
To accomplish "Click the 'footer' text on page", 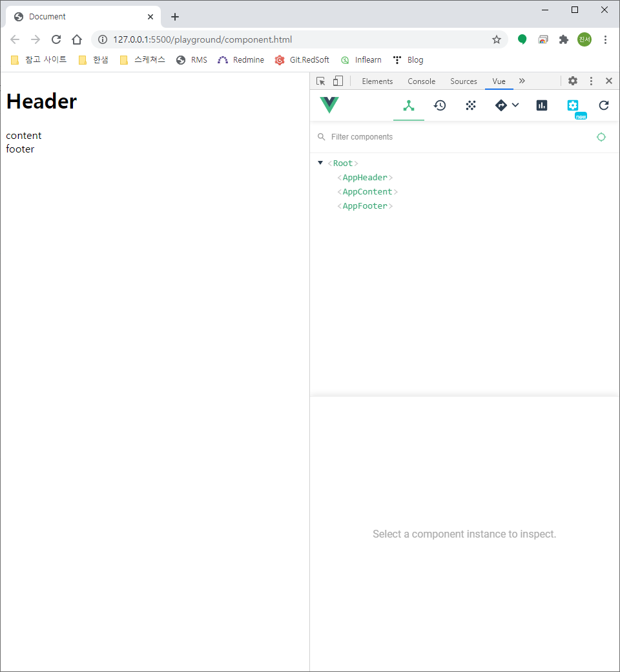I will (x=20, y=149).
